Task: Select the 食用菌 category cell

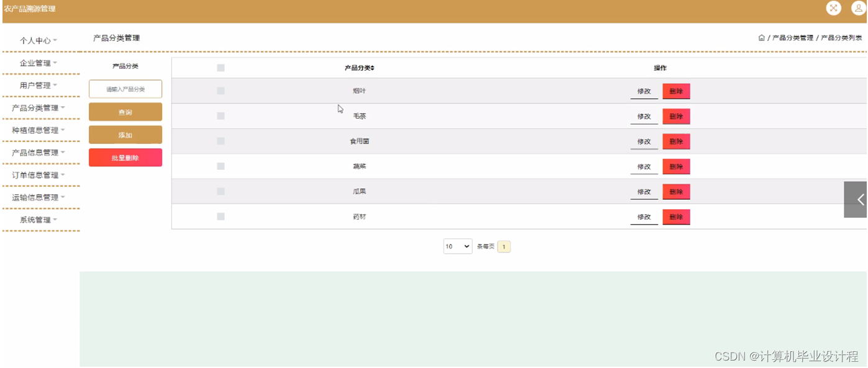Action: coord(359,141)
